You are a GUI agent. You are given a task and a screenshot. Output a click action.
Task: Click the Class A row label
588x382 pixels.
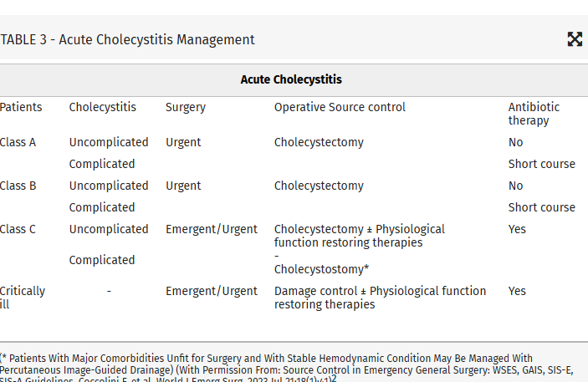[18, 142]
